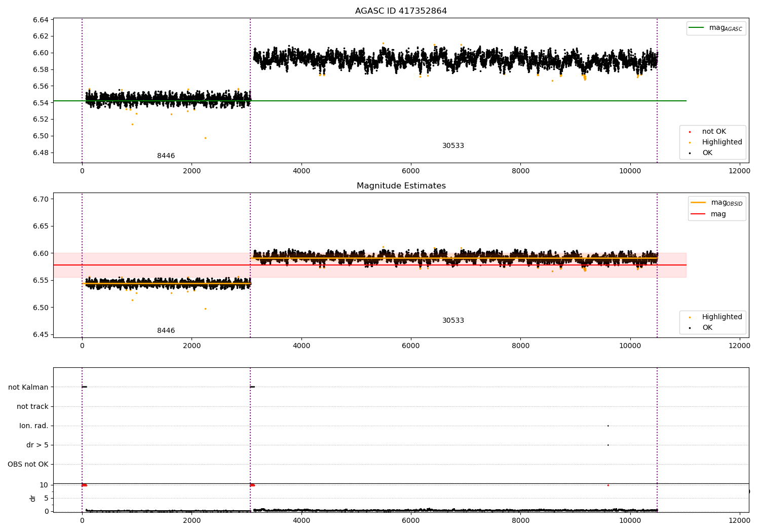Image resolution: width=760 pixels, height=532 pixels.
Task: Click the '2000' x-axis tick under Magnitude Estimates plot
Action: pos(192,346)
